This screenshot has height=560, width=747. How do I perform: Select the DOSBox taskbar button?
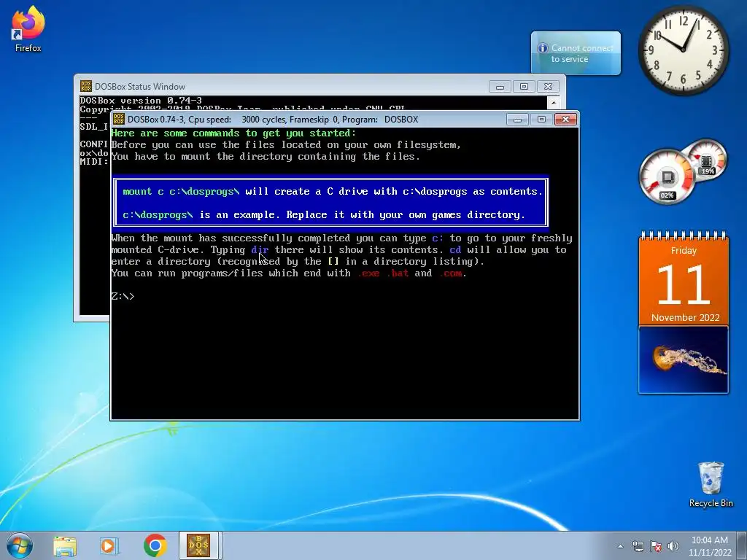[198, 545]
